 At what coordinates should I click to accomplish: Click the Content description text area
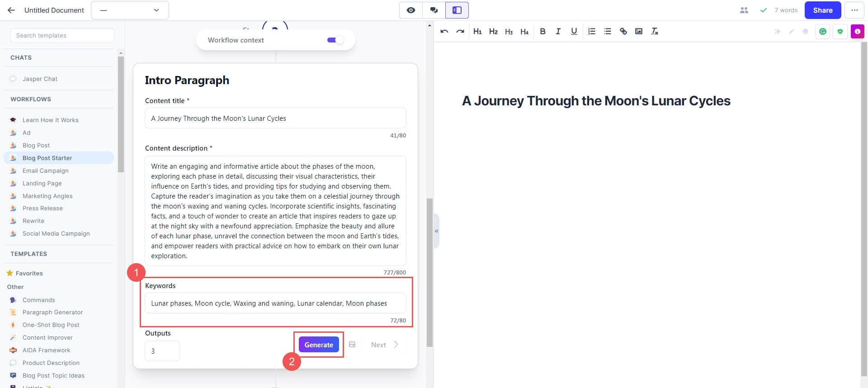(275, 211)
